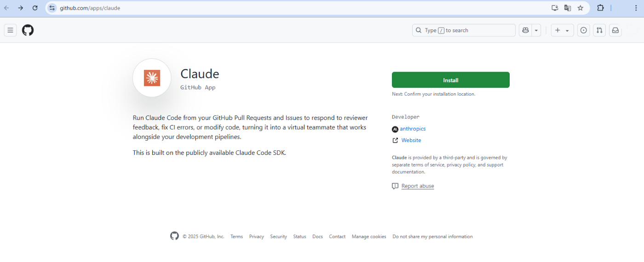Open Security footer link

[278, 237]
